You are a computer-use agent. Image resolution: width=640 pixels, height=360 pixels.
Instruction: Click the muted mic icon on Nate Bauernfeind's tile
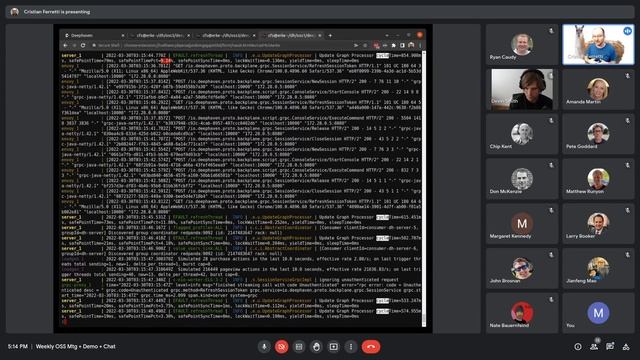pyautogui.click(x=551, y=300)
